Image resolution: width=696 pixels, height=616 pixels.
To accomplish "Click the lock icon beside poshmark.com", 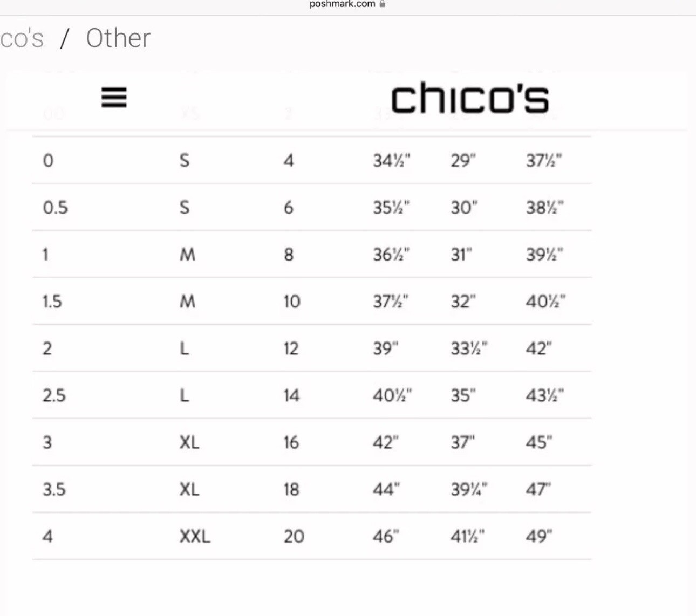I will pos(382,4).
